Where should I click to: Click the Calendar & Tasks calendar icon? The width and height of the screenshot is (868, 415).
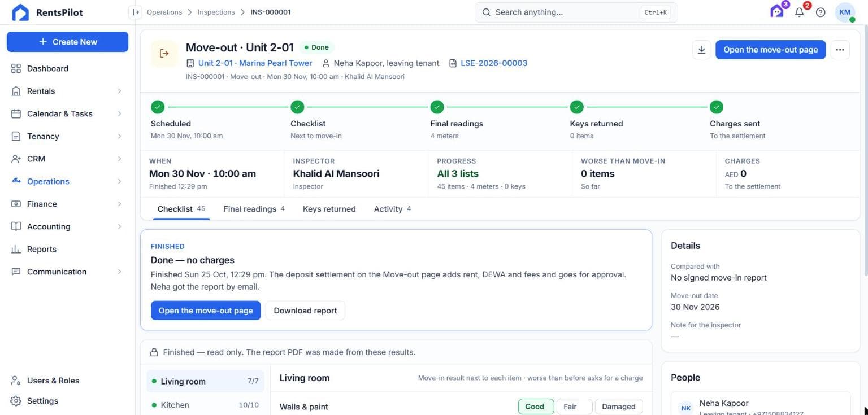pyautogui.click(x=16, y=113)
